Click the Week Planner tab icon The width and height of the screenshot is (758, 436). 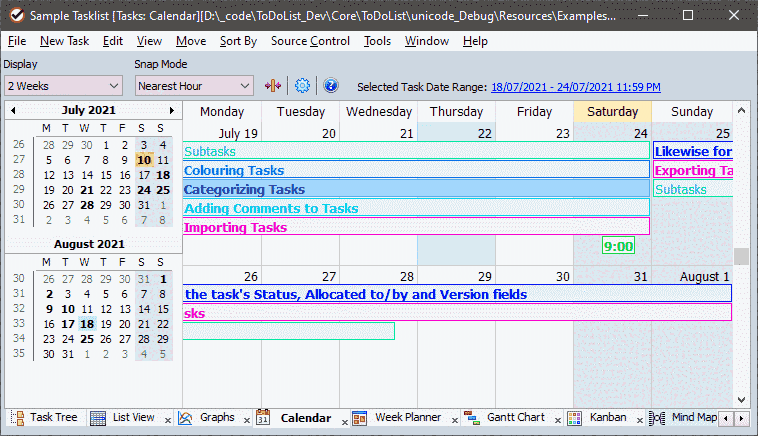[x=360, y=418]
